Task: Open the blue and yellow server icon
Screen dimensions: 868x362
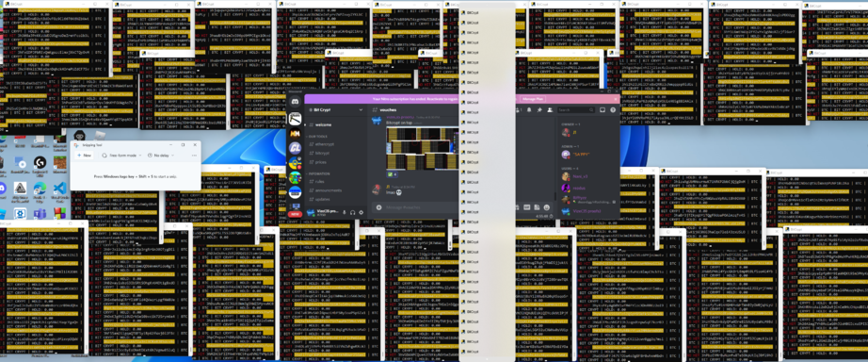Action: pos(295,163)
